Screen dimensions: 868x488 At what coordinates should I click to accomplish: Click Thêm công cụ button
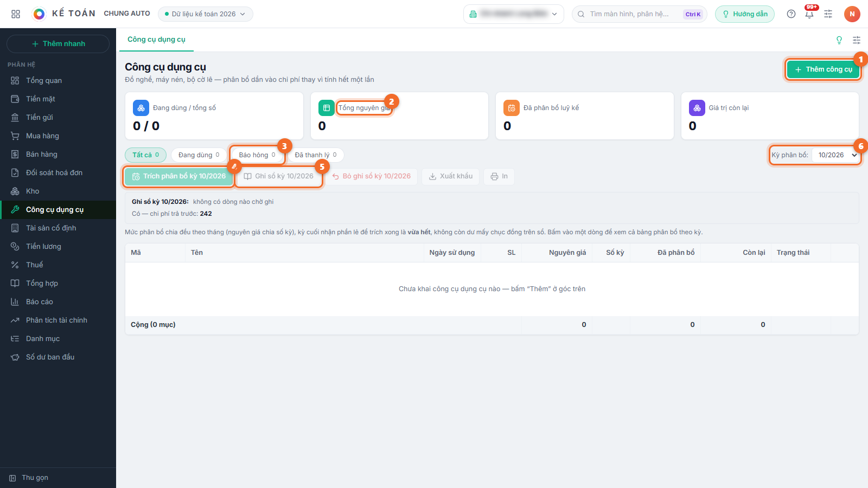point(824,69)
